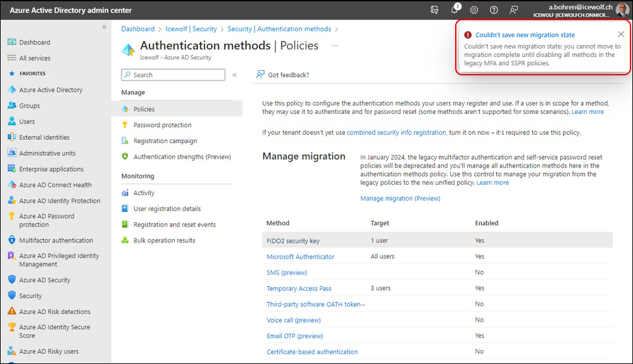
Task: Open Azure AD Identity Protection
Action: [x=60, y=201]
